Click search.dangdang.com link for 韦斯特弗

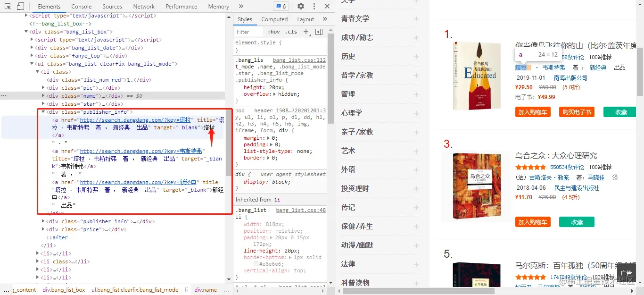[141, 151]
